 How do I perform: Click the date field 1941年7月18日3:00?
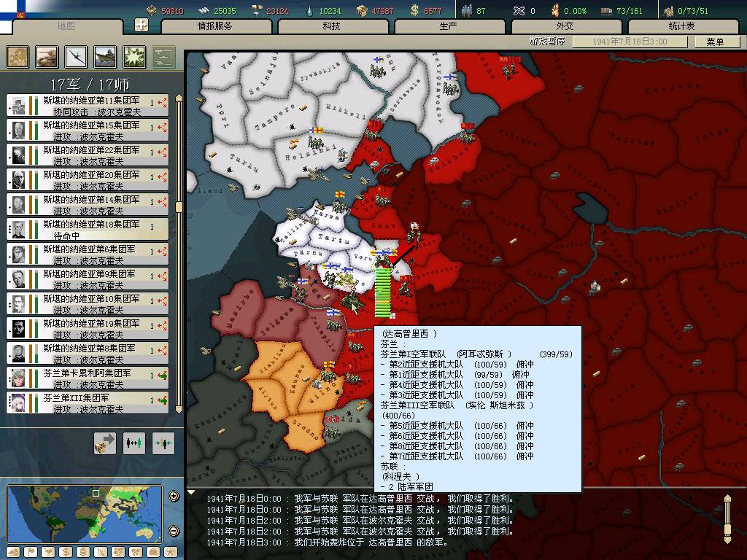coord(630,42)
